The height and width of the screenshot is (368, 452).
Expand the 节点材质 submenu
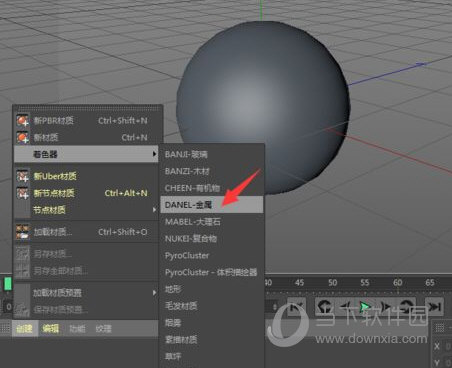(x=86, y=210)
